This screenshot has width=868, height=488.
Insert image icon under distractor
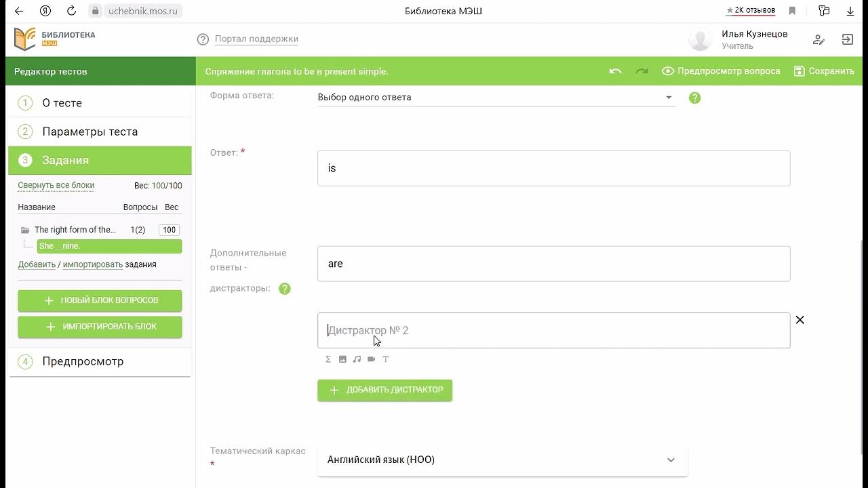(x=342, y=359)
